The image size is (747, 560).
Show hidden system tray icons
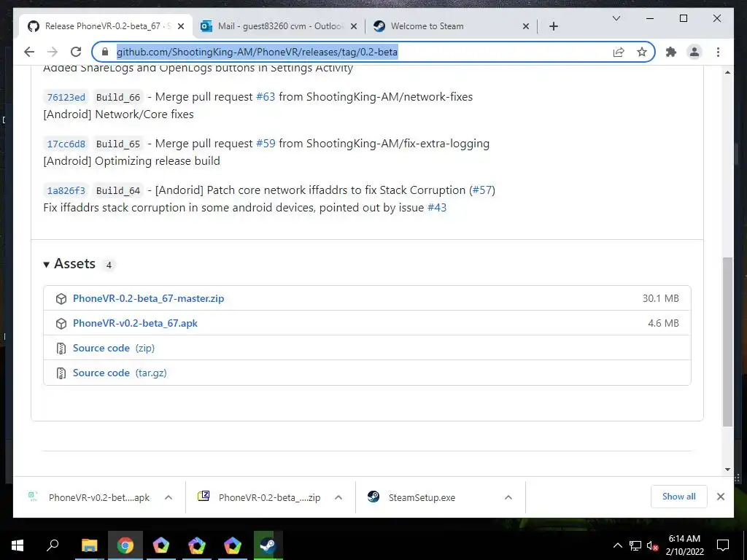coord(617,545)
